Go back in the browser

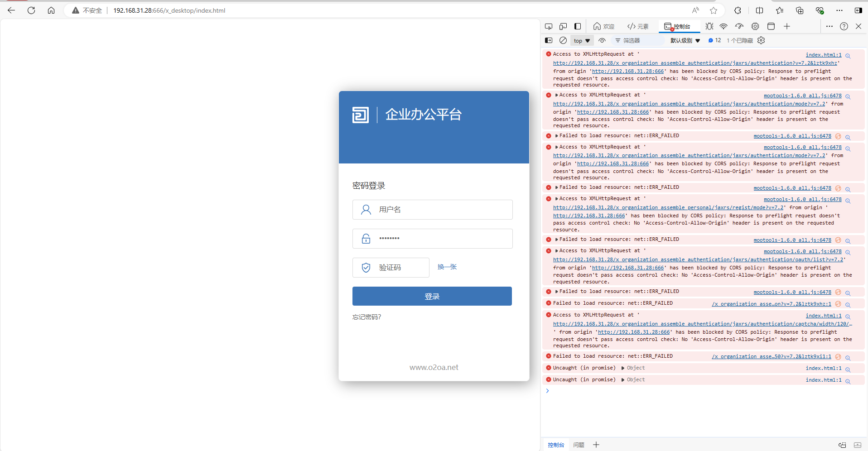11,10
